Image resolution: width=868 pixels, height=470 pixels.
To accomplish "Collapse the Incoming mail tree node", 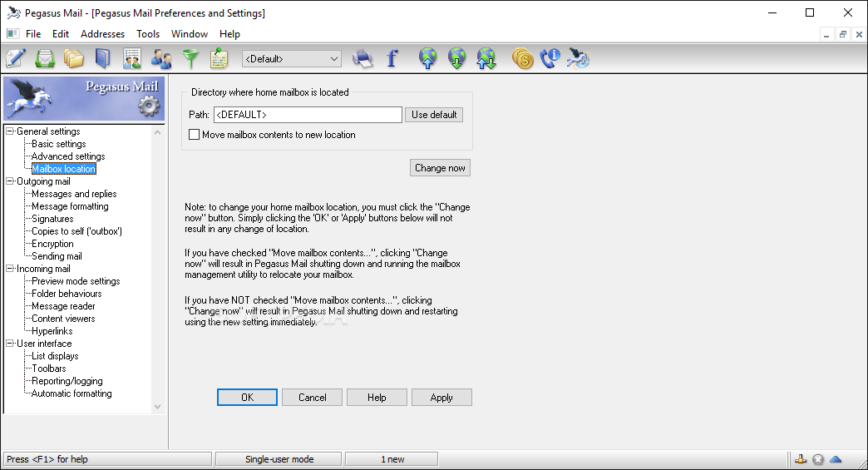I will 9,269.
